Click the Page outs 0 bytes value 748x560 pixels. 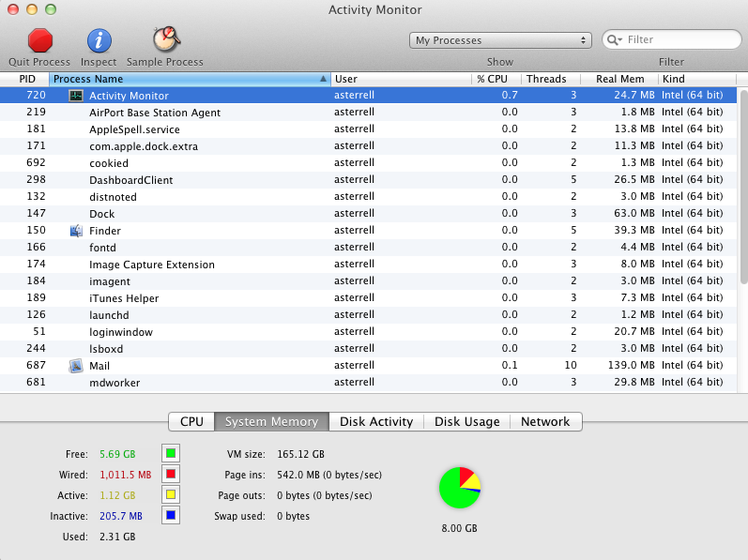(x=325, y=495)
